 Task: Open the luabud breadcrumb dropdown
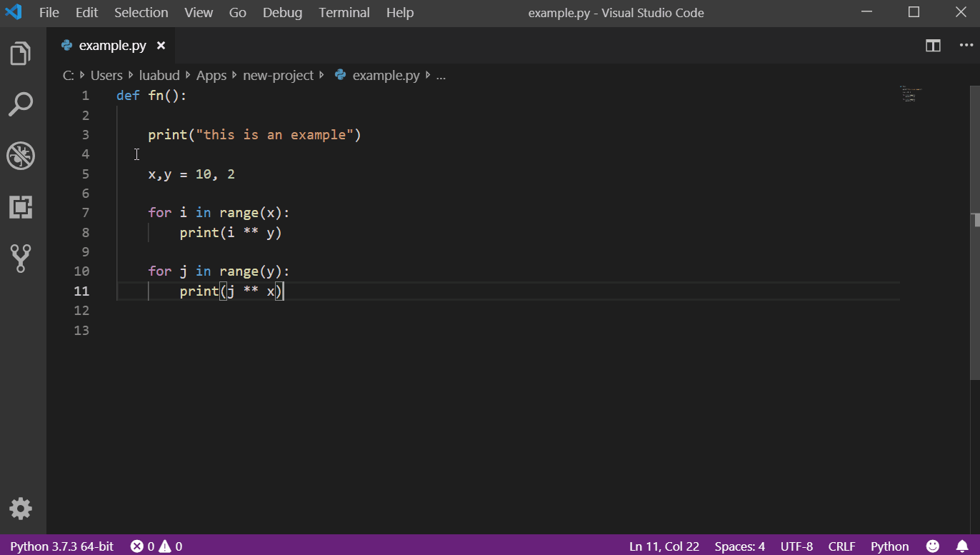(159, 75)
